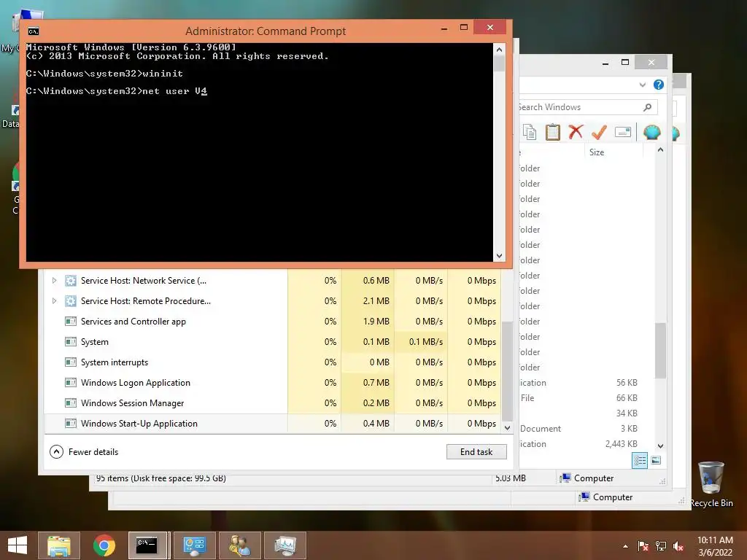Click the Fewer details label
Image resolution: width=747 pixels, height=560 pixels.
pos(93,452)
